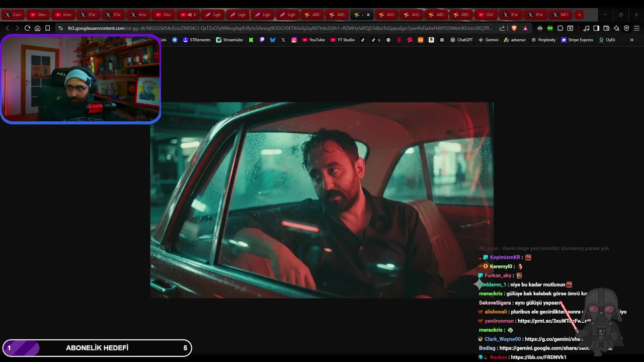This screenshot has height=362, width=644.
Task: Click username alishovali in chat
Action: 496,312
